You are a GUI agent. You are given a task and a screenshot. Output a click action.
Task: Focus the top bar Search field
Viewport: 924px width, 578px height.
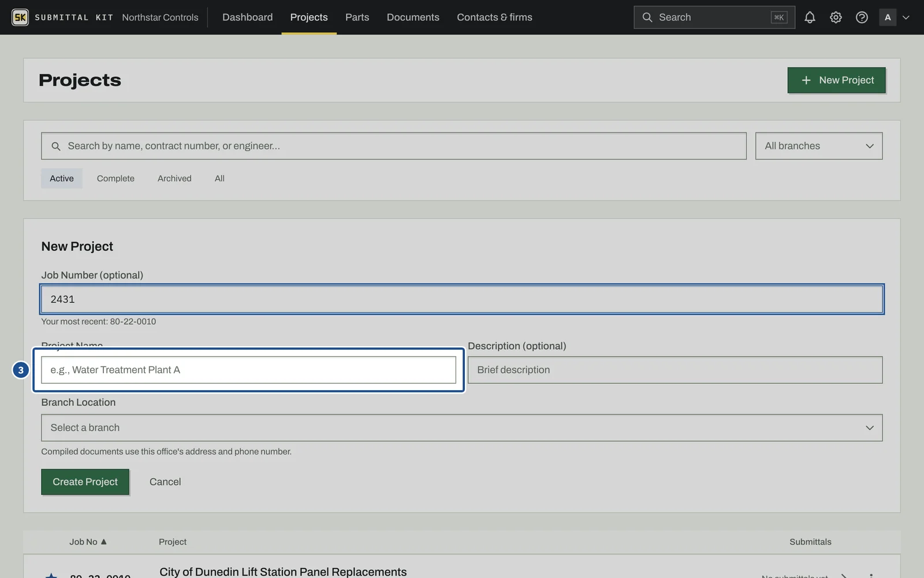click(714, 17)
